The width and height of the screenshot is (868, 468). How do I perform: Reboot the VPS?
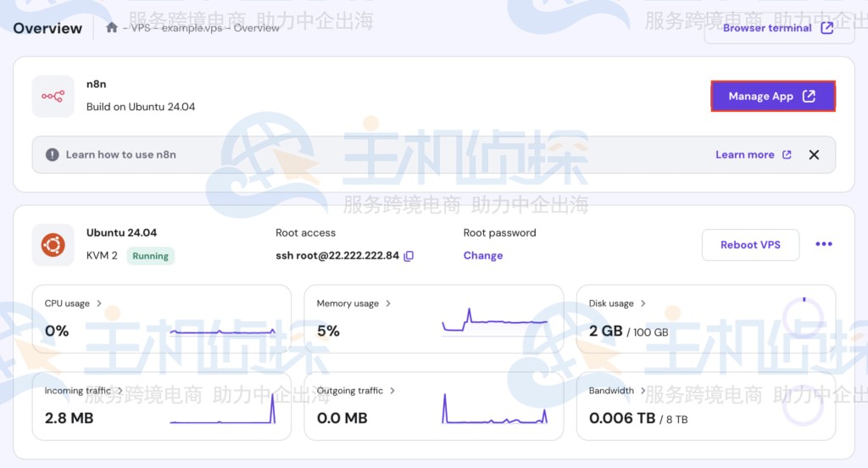pyautogui.click(x=750, y=245)
